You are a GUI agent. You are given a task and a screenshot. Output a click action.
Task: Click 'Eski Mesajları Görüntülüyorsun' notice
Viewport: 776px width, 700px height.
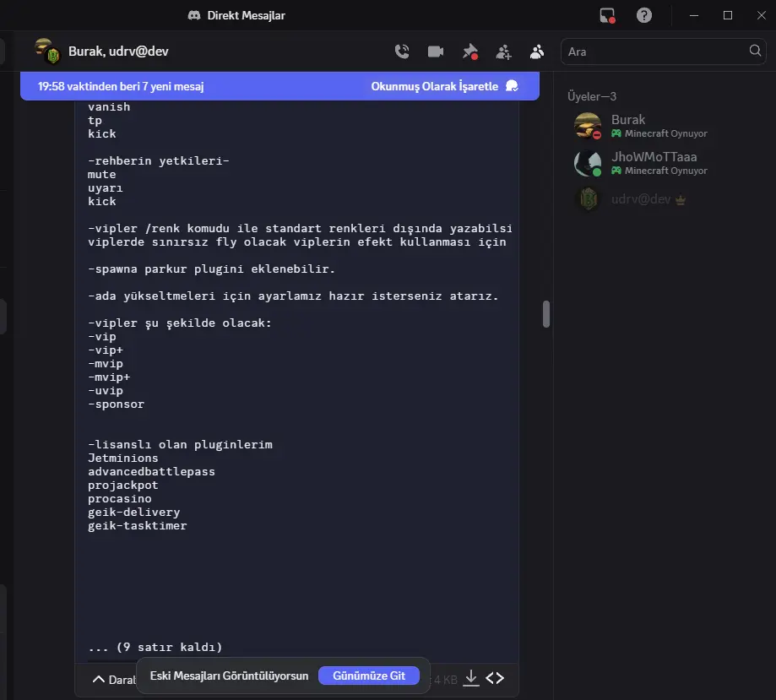click(229, 676)
